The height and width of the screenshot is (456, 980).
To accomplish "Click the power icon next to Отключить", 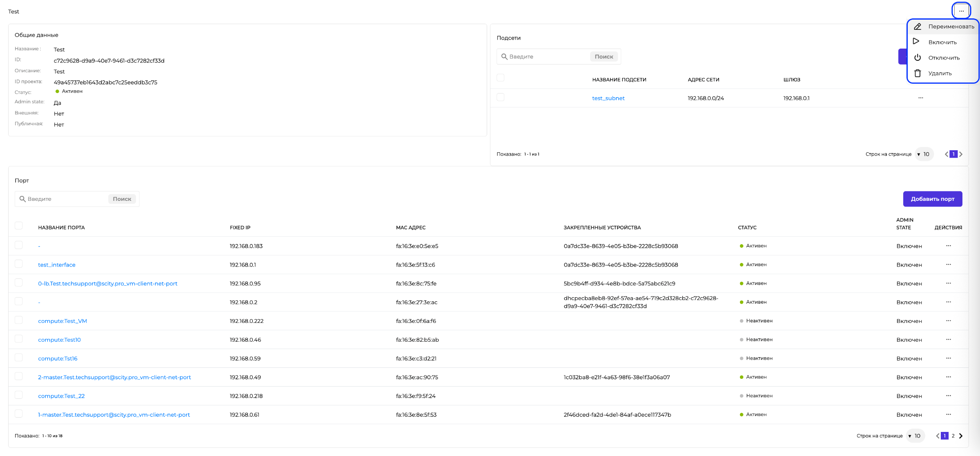I will [x=918, y=58].
